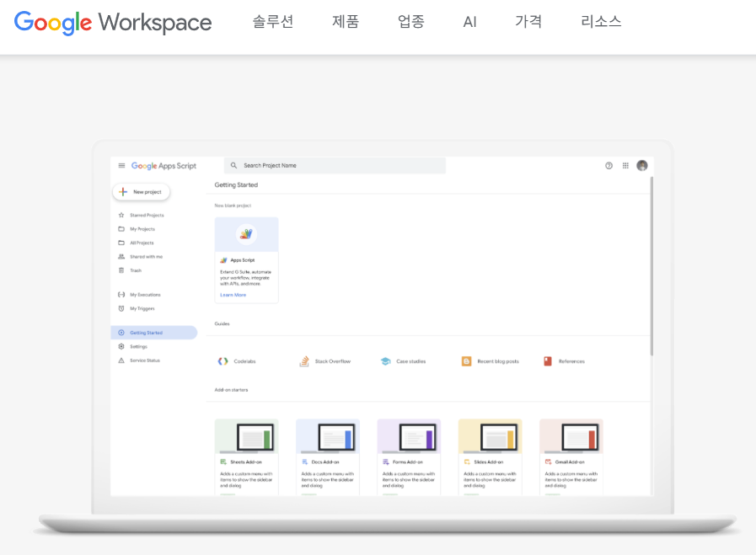Click the magnifier icon in search bar
Viewport: 756px width, 555px height.
(x=233, y=165)
